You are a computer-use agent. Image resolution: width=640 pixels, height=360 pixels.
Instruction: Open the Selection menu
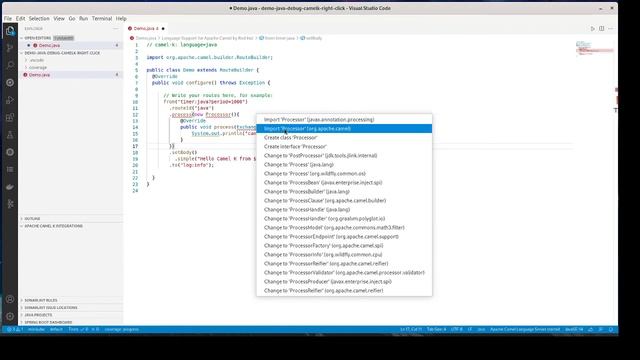(x=39, y=18)
